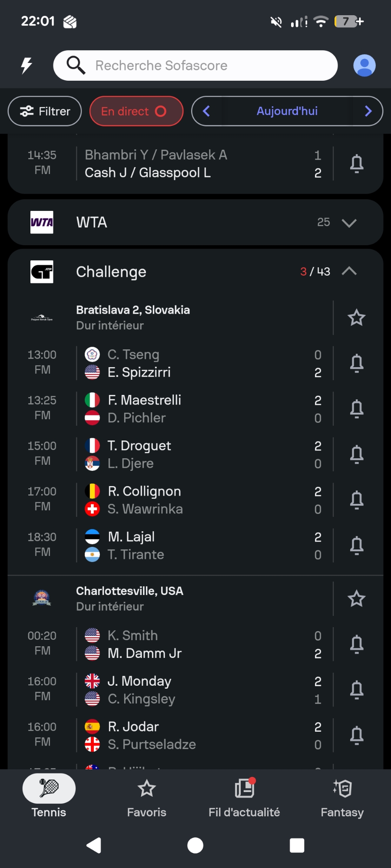This screenshot has width=391, height=868.
Task: Tap the ATP Challenger logo
Action: click(42, 272)
